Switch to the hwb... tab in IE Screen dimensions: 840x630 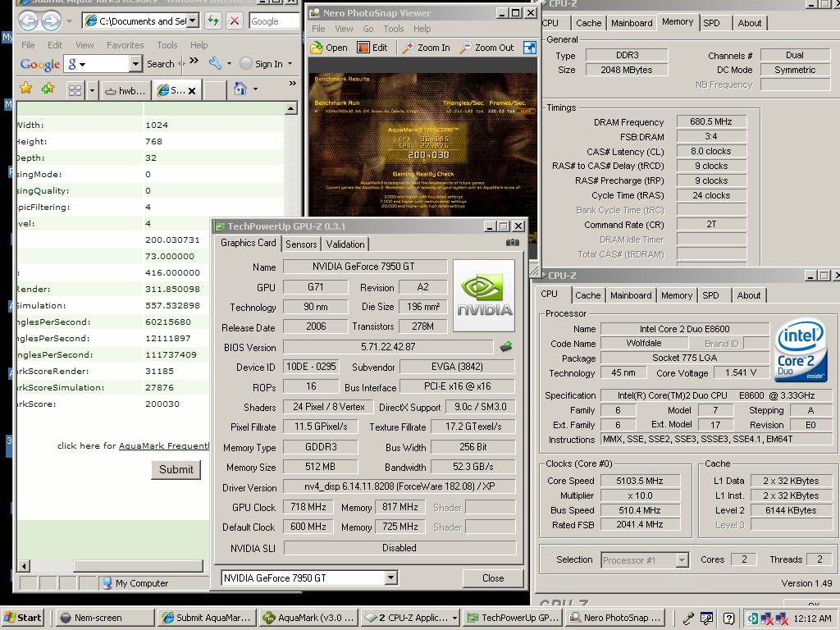pyautogui.click(x=126, y=91)
